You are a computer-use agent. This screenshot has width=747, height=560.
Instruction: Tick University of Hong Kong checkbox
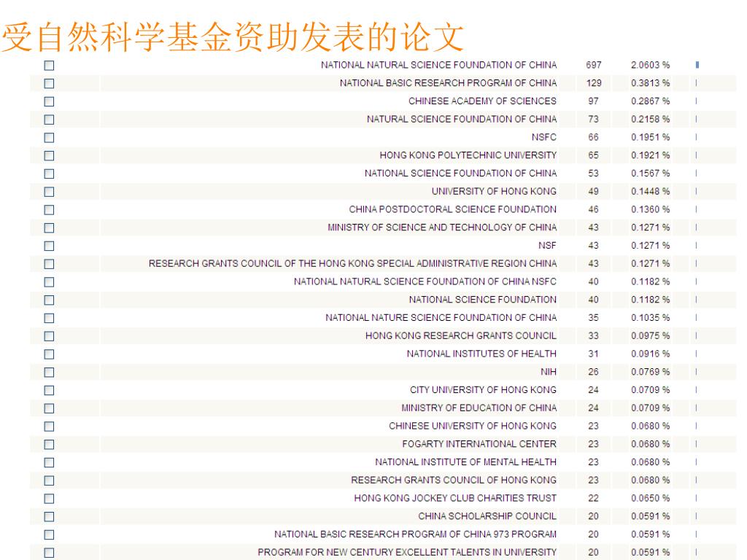click(49, 192)
